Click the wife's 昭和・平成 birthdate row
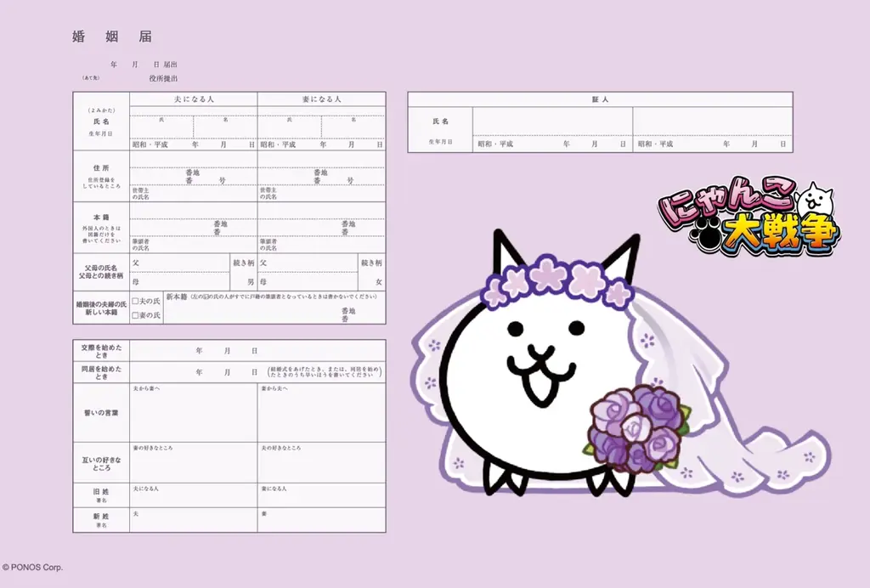The height and width of the screenshot is (588, 870). [322, 144]
